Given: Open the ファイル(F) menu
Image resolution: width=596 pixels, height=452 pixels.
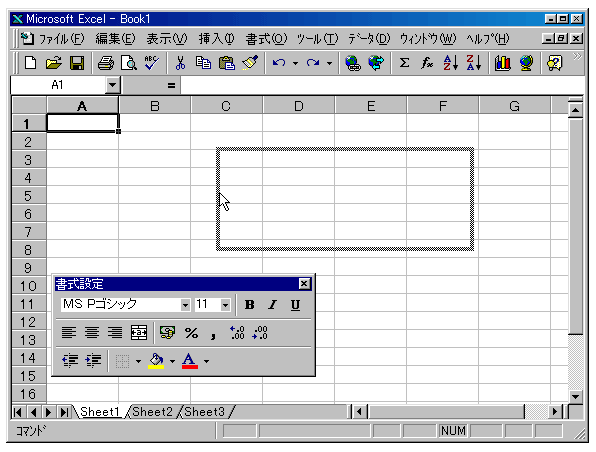Looking at the screenshot, I should click(61, 39).
